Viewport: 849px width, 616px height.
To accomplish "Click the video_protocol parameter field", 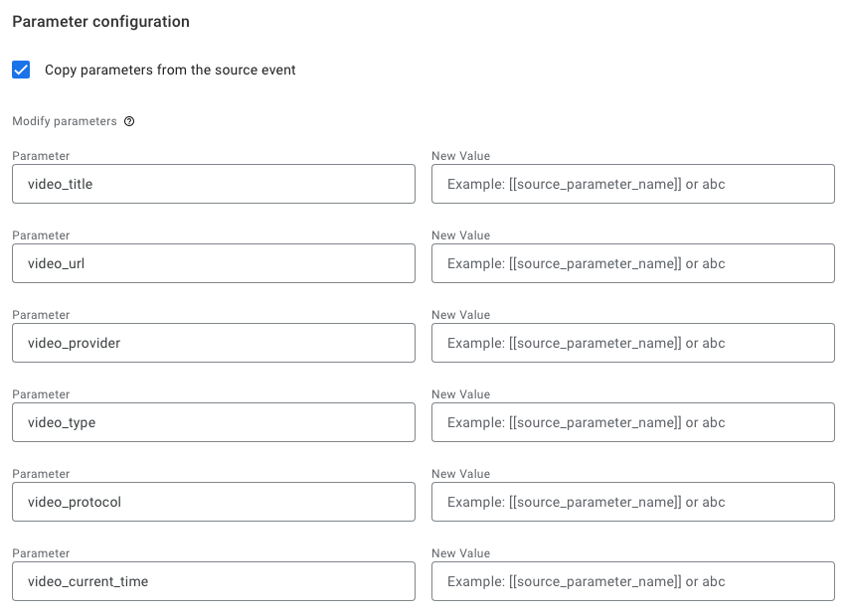I will tap(214, 502).
